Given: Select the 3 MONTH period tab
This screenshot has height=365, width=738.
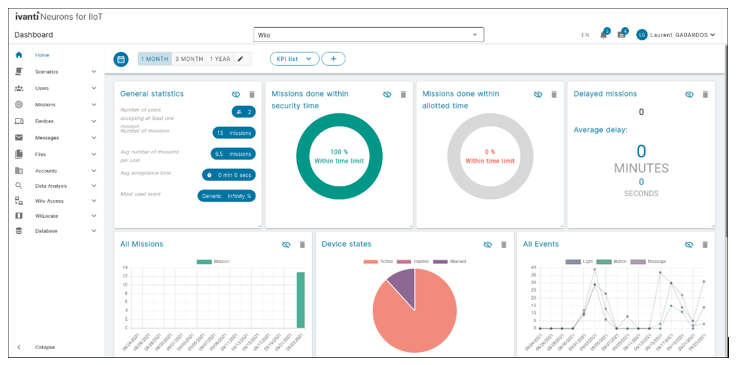Looking at the screenshot, I should [189, 59].
